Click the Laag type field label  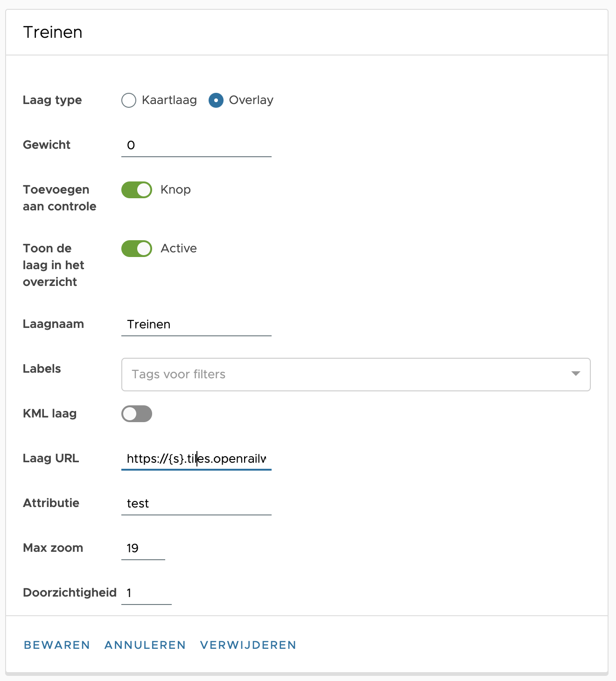[x=52, y=100]
